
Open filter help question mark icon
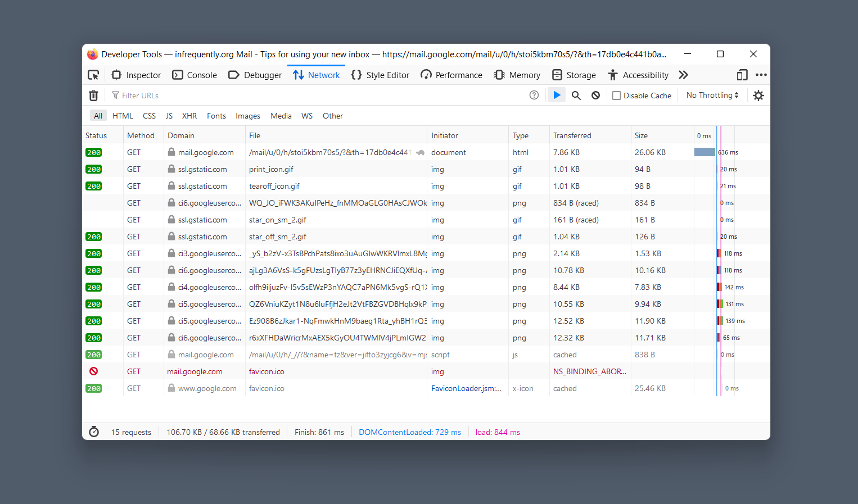coord(534,95)
